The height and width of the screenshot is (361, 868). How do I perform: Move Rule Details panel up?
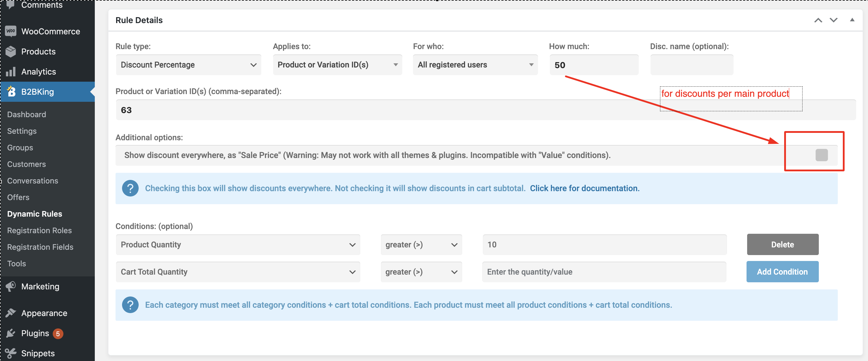point(818,20)
